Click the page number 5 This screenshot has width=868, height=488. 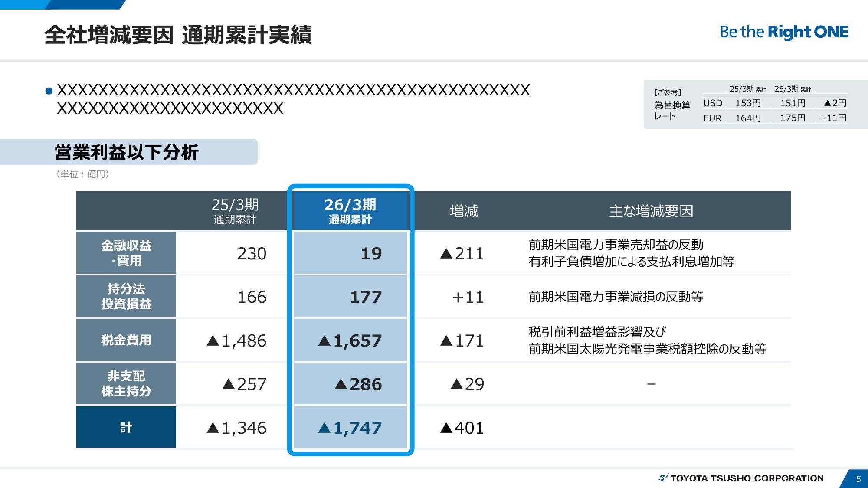coord(858,479)
